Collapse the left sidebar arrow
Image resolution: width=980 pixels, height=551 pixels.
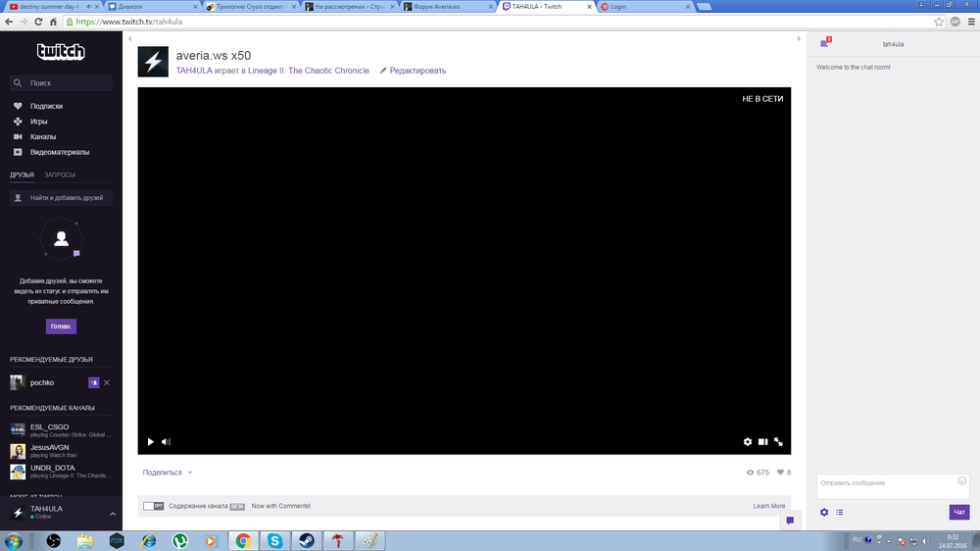coord(130,38)
